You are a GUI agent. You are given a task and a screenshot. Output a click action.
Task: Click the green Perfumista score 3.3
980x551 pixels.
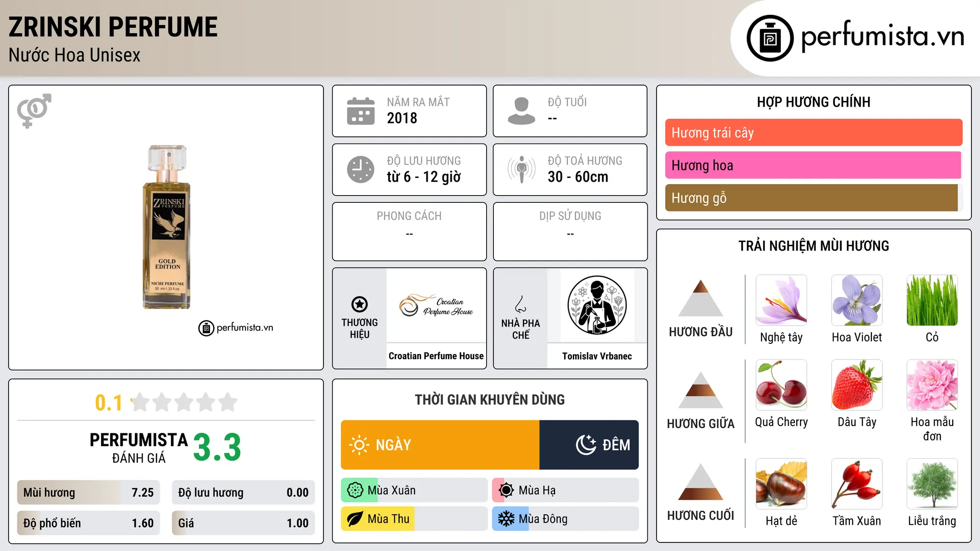tap(217, 447)
